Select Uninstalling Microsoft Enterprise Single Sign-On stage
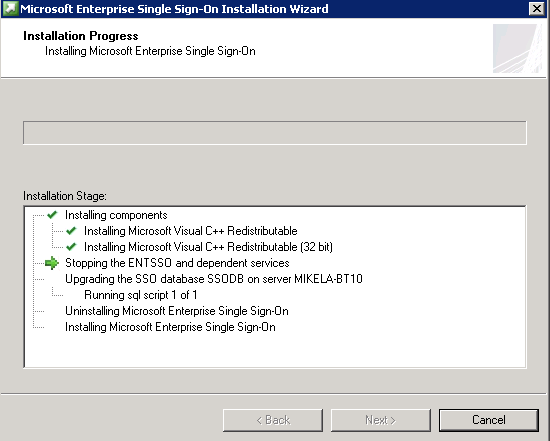This screenshot has width=550, height=441. [x=177, y=311]
